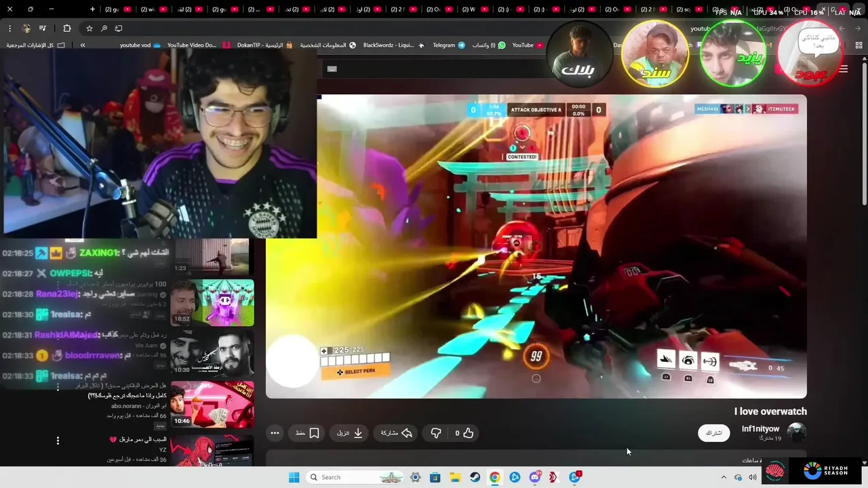Click the install/cast icon in address bar
The image size is (868, 488).
119,28
